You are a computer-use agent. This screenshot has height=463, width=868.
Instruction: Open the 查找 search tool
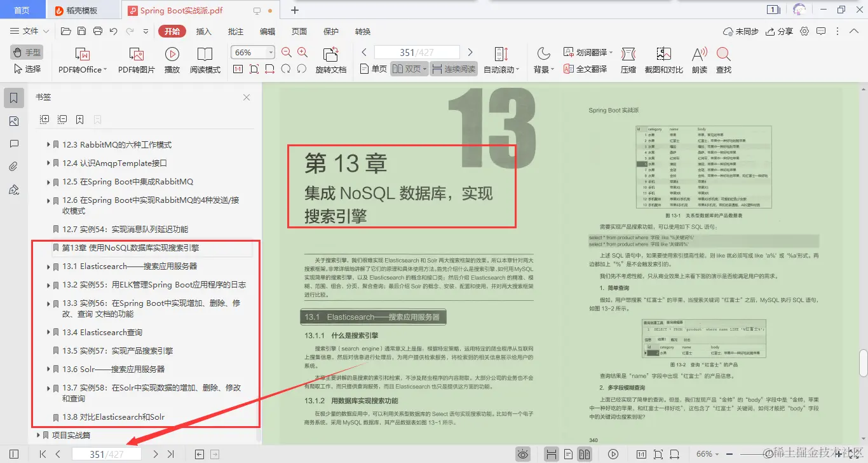coord(724,60)
